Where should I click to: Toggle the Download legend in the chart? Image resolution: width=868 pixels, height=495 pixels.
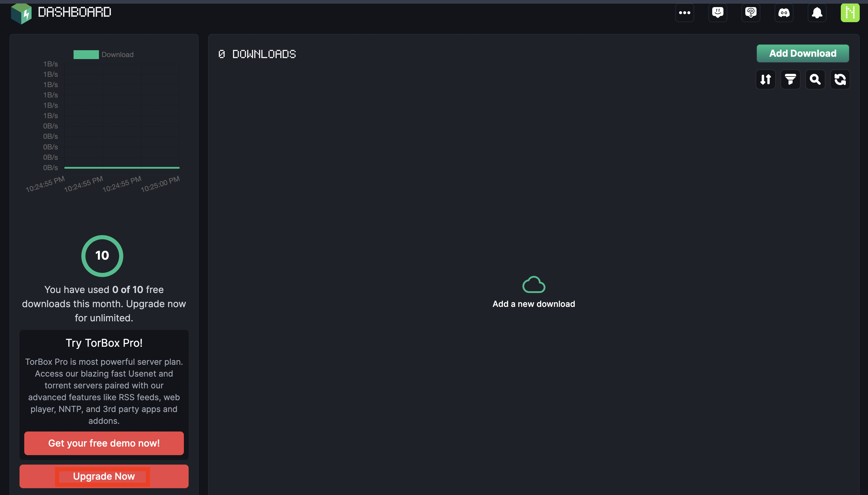(x=103, y=54)
